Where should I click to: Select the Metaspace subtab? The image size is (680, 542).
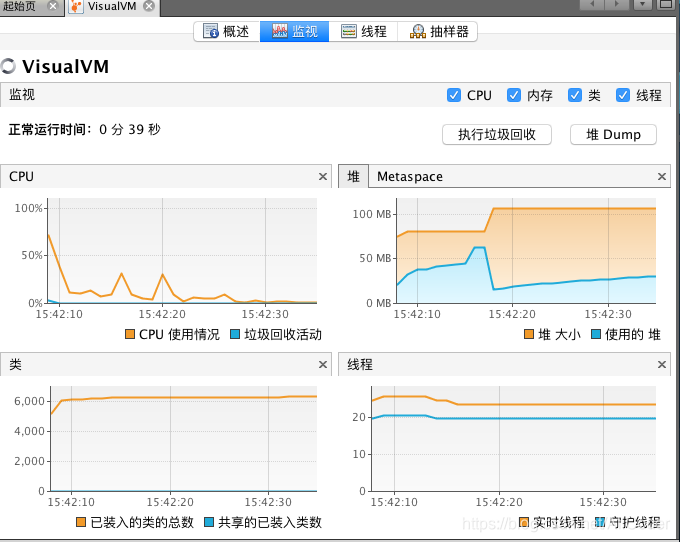point(410,176)
